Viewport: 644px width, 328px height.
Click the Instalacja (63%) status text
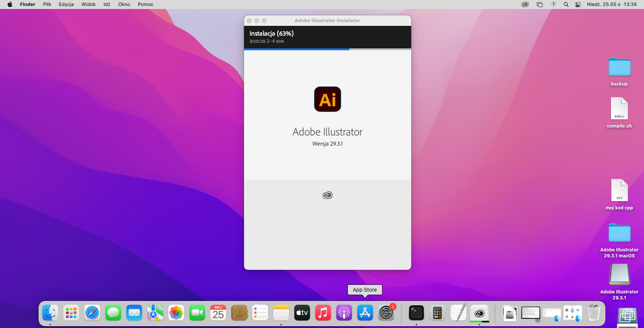tap(272, 33)
